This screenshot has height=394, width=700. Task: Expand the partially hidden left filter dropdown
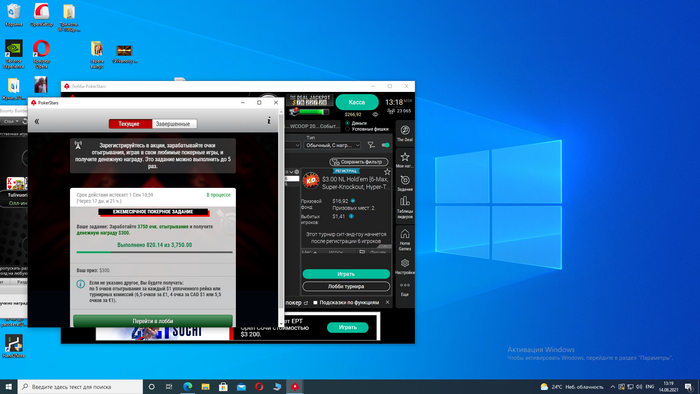pyautogui.click(x=293, y=145)
